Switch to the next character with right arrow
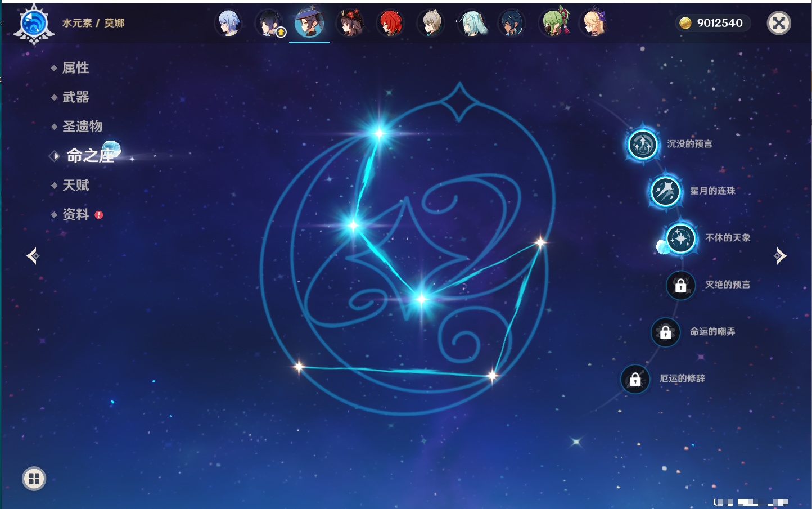Image resolution: width=812 pixels, height=509 pixels. (x=780, y=256)
